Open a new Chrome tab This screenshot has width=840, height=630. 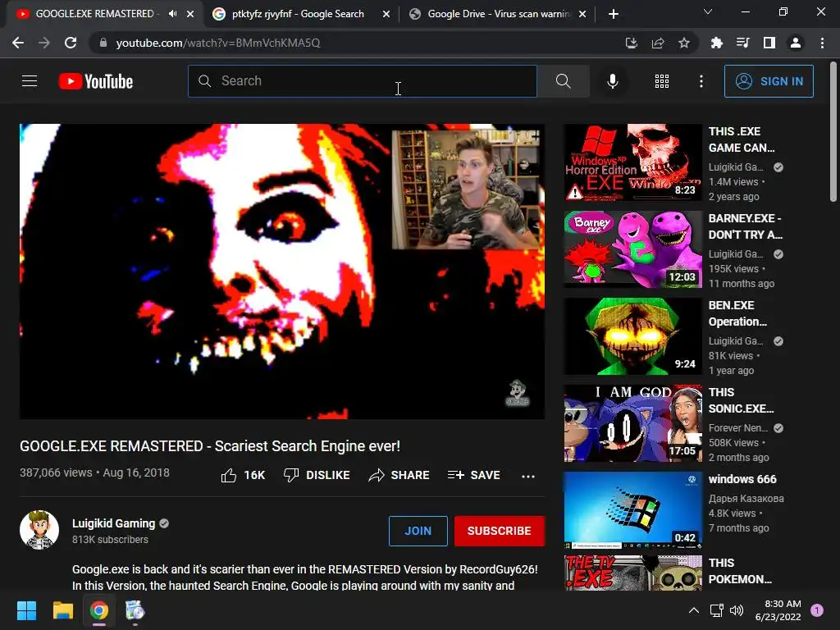pyautogui.click(x=614, y=14)
